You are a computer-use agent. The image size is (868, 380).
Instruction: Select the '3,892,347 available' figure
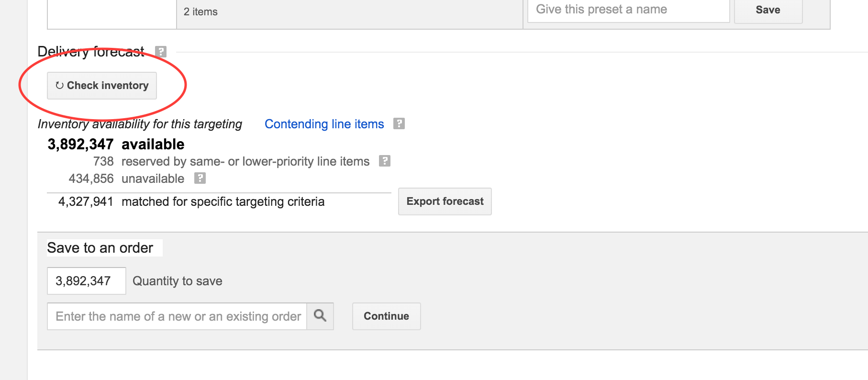(x=116, y=144)
